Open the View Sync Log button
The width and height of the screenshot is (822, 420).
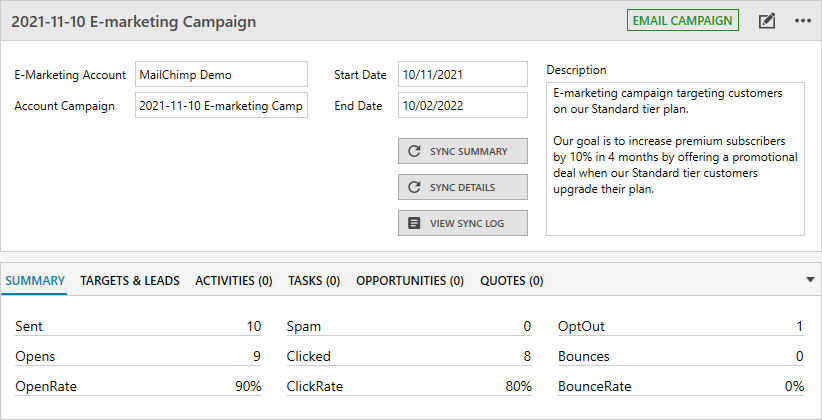463,223
